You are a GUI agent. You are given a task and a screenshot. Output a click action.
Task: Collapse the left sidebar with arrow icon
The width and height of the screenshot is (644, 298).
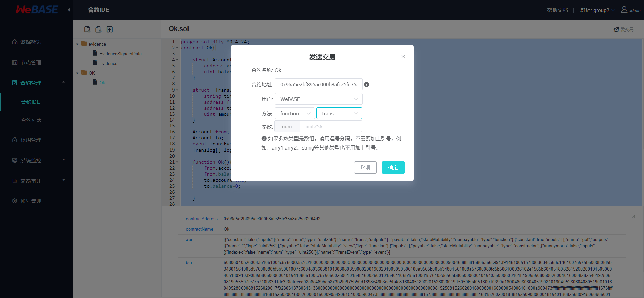tap(69, 10)
